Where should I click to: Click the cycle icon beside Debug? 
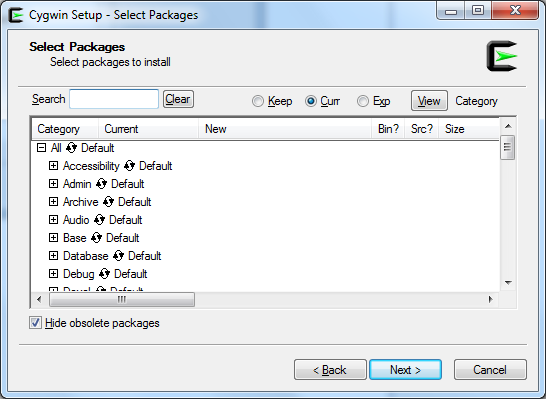point(104,274)
